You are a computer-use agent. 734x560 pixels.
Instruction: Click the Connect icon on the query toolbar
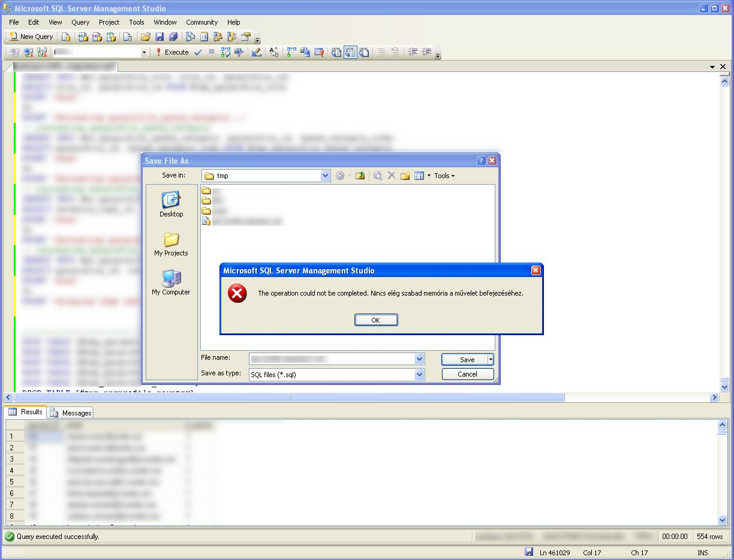(x=15, y=52)
